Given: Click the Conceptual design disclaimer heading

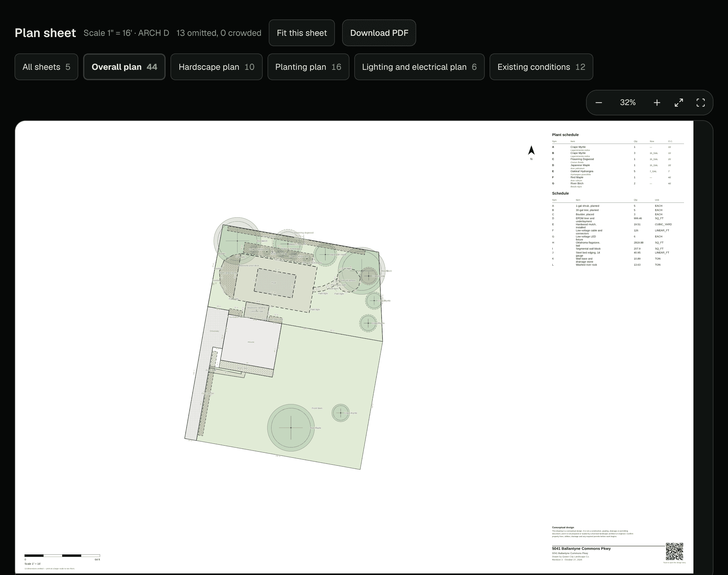Looking at the screenshot, I should click(563, 528).
